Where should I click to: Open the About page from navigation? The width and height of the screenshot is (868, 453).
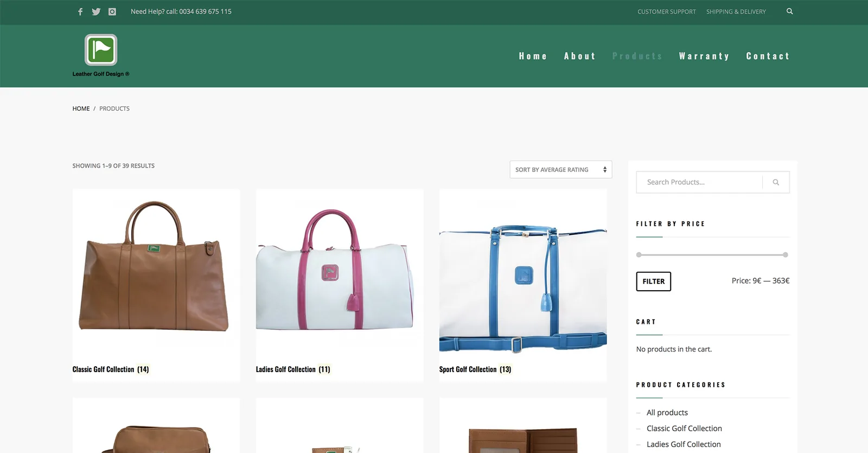[x=579, y=56]
